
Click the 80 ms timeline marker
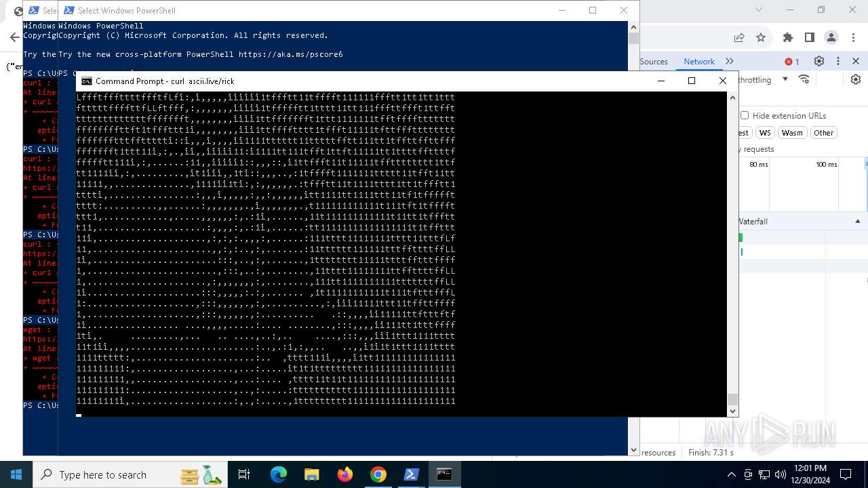[759, 165]
